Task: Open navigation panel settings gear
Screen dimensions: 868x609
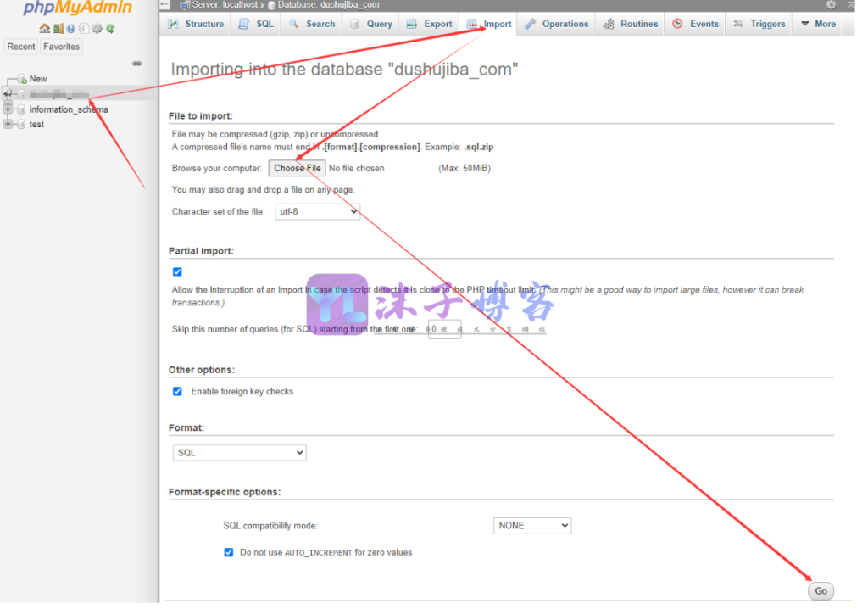Action: click(97, 28)
